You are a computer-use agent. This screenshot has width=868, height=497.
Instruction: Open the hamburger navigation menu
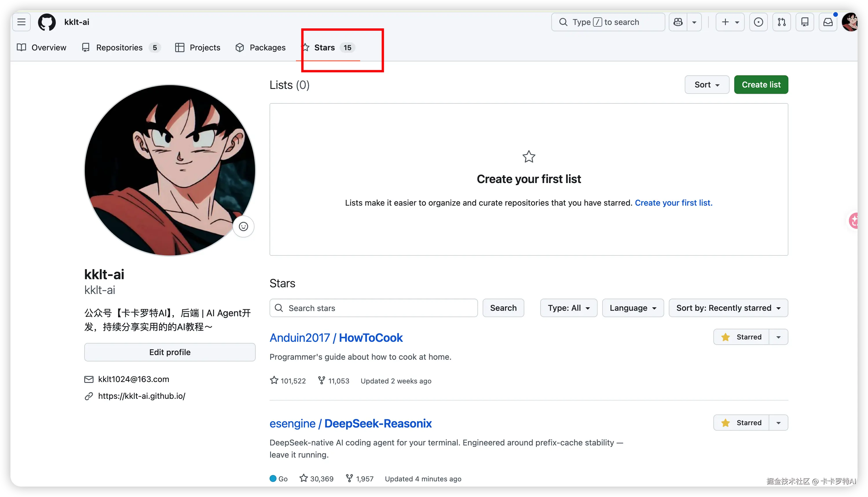(x=21, y=22)
